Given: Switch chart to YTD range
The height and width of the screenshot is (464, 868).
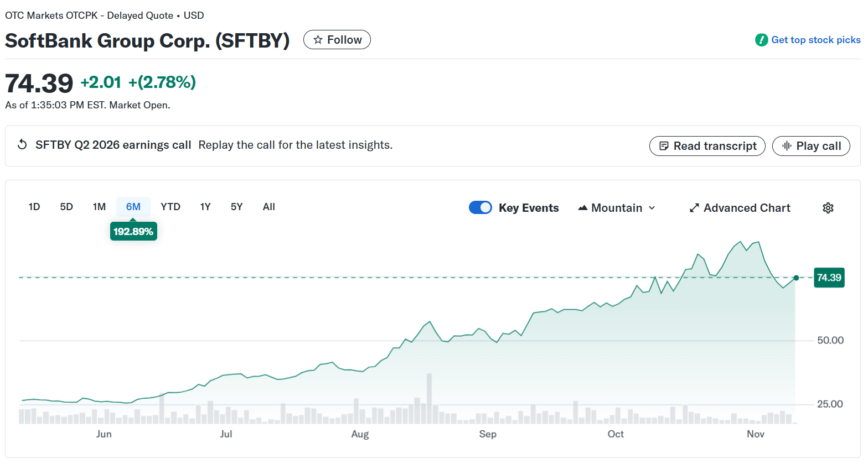Looking at the screenshot, I should 170,207.
